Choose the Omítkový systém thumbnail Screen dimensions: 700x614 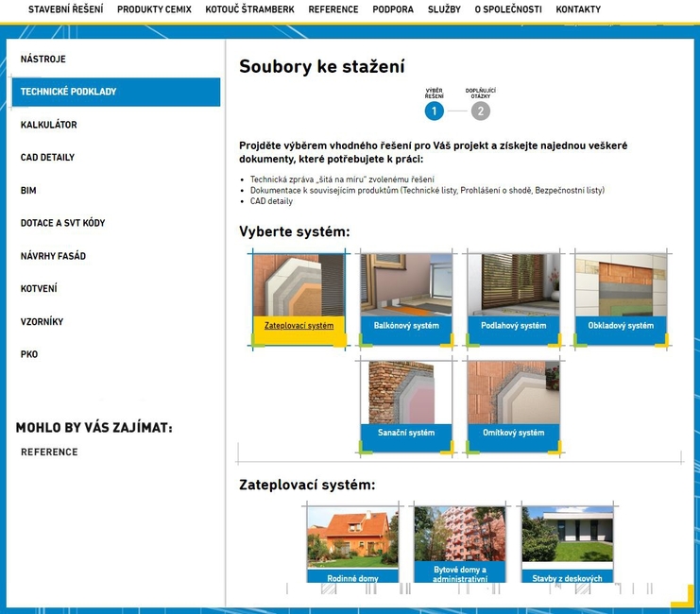pyautogui.click(x=514, y=404)
